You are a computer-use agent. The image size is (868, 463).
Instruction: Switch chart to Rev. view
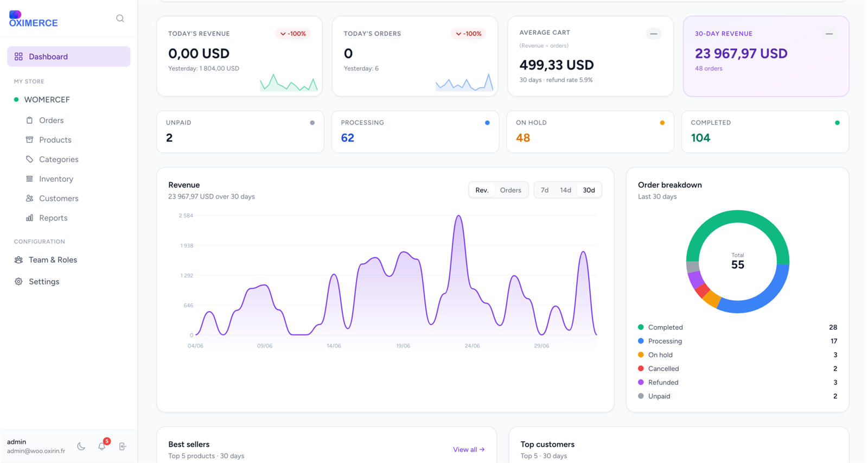click(x=482, y=190)
